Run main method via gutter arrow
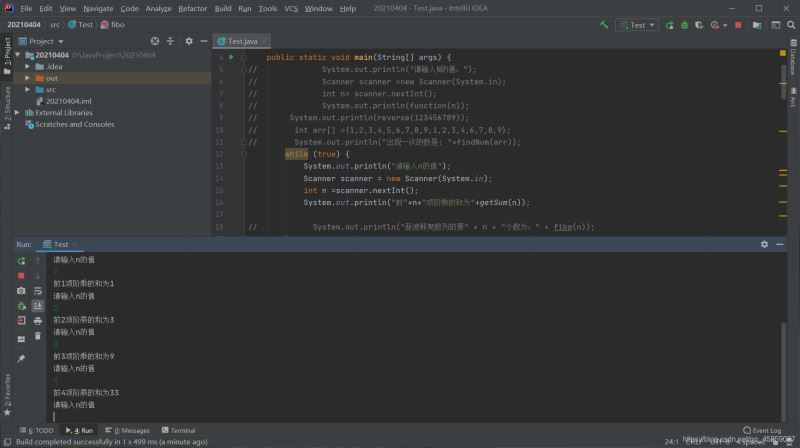Viewport: 800px width, 448px height. tap(231, 58)
